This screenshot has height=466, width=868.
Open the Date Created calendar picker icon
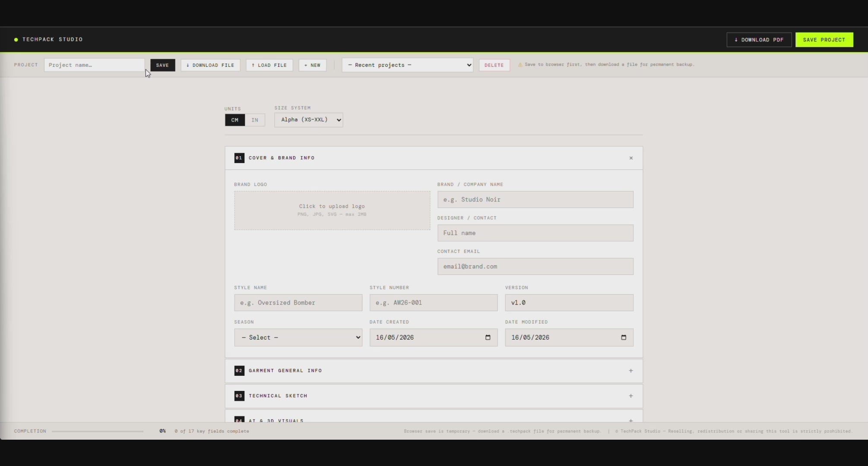click(488, 337)
